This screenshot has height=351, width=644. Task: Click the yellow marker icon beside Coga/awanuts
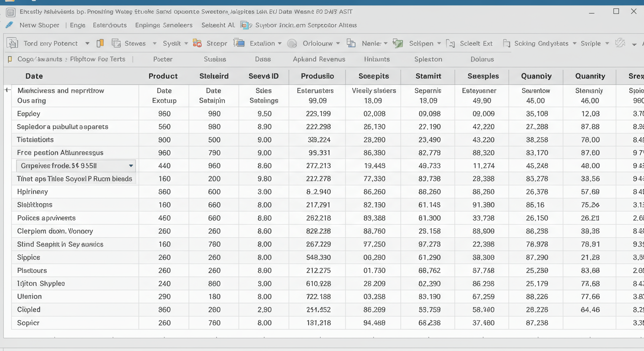(x=10, y=59)
